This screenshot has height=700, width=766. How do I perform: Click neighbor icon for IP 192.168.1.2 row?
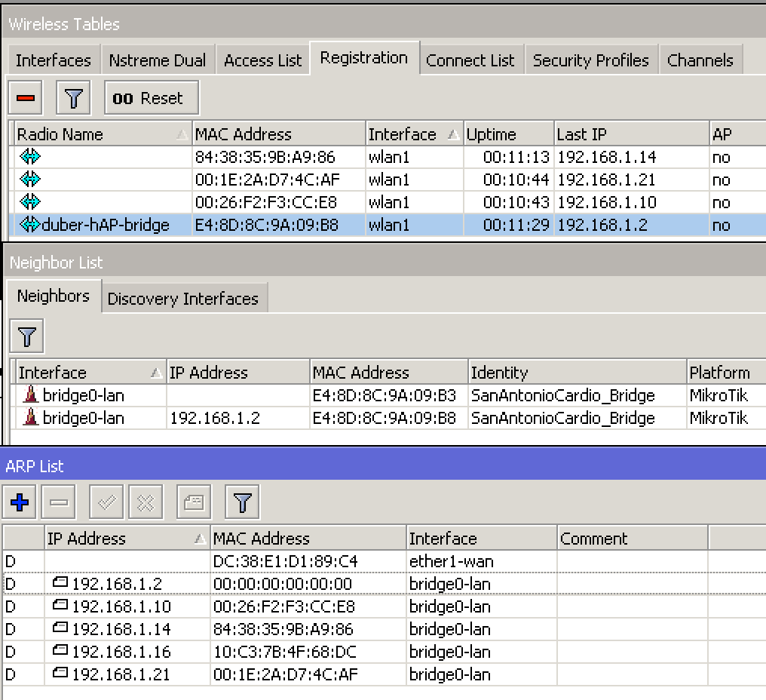click(30, 417)
